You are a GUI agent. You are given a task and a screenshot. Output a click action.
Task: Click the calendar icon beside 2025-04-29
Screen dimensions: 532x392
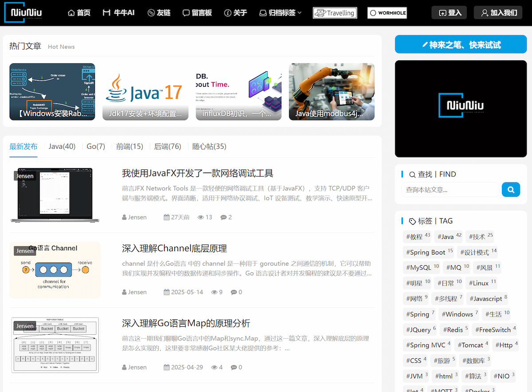(167, 367)
